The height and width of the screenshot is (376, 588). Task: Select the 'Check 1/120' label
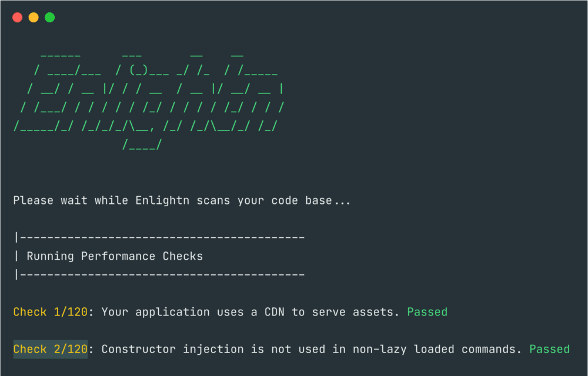click(50, 312)
